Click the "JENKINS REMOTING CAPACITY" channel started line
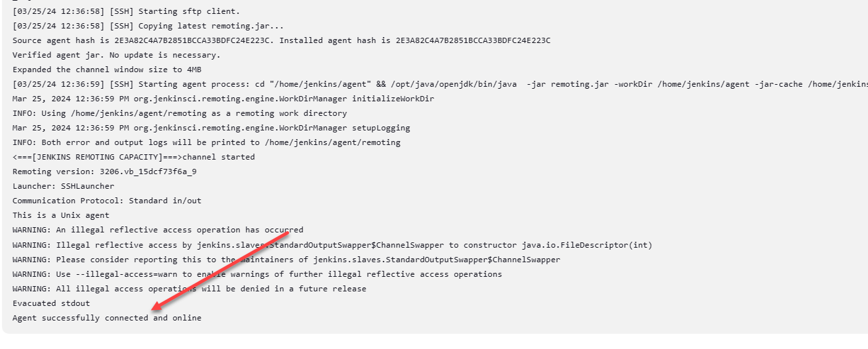 point(133,157)
